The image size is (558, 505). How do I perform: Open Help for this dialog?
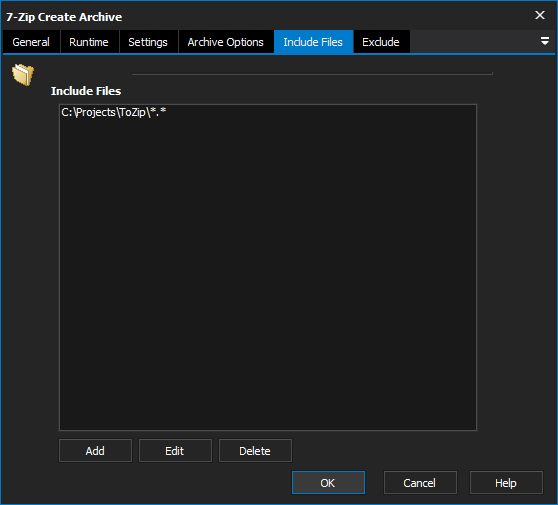pos(506,483)
